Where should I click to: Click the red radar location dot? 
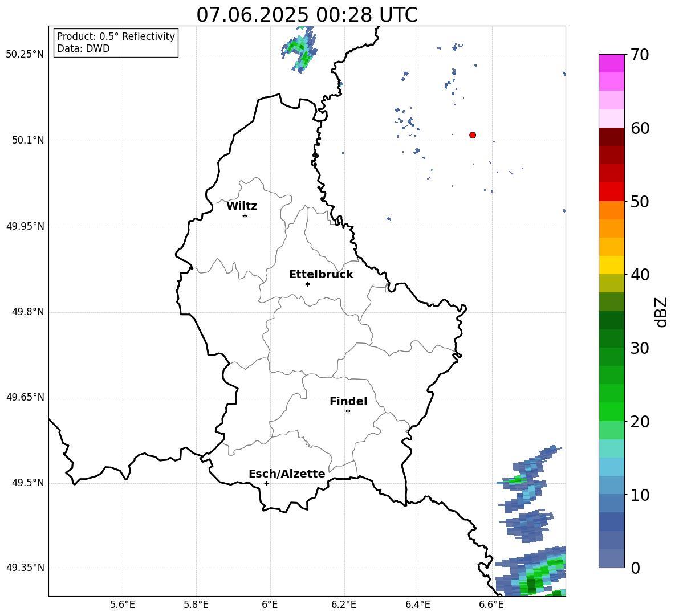pyautogui.click(x=473, y=135)
